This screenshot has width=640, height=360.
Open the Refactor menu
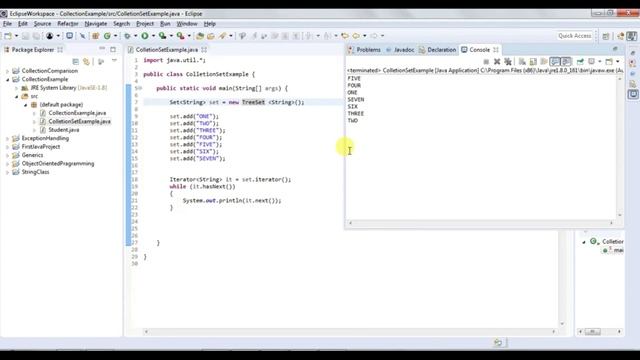[68, 24]
